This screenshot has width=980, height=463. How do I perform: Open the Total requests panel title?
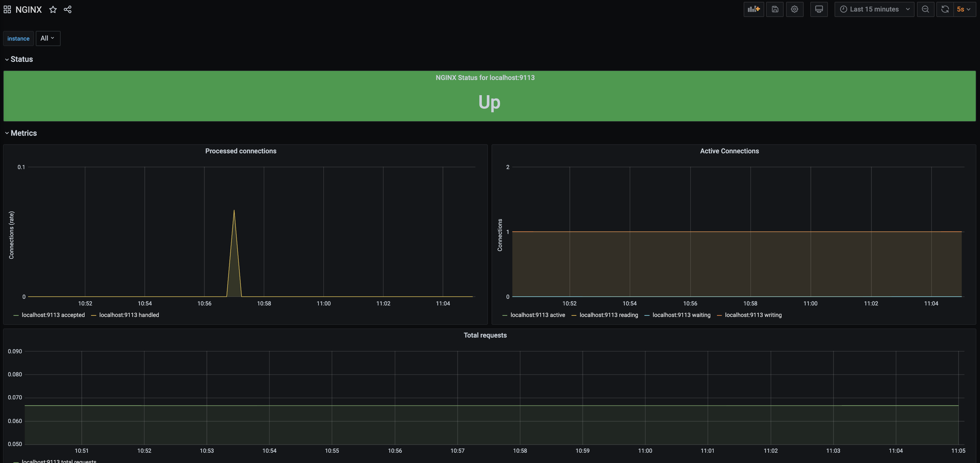coord(485,335)
